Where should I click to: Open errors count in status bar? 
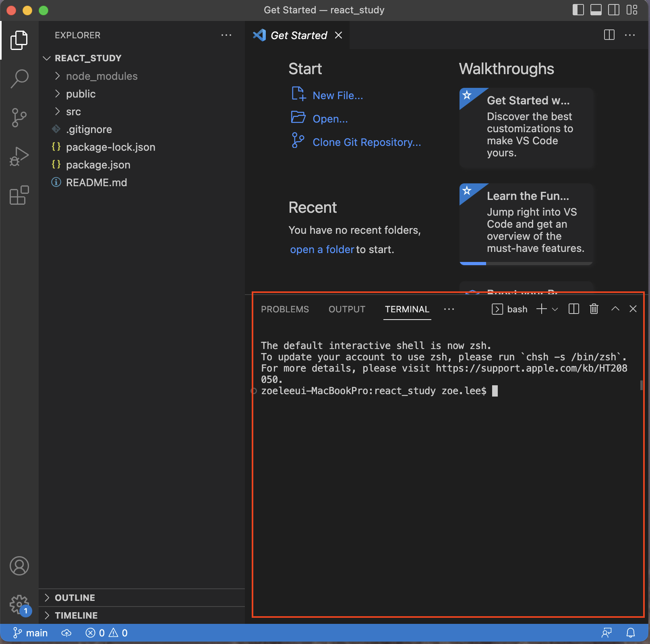[x=95, y=633]
